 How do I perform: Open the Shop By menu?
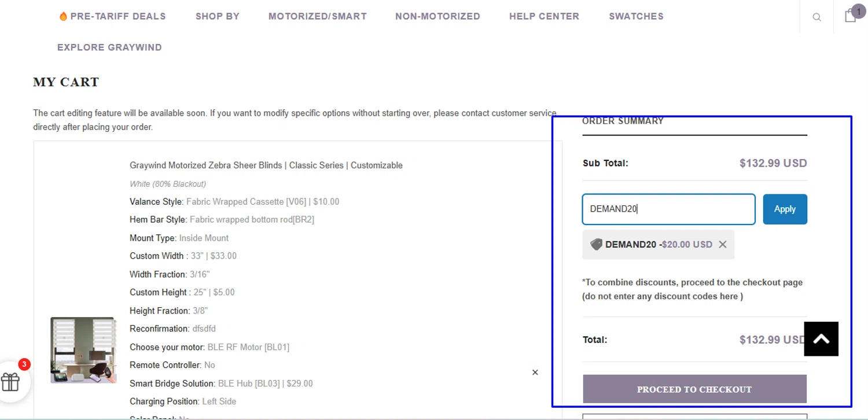218,16
